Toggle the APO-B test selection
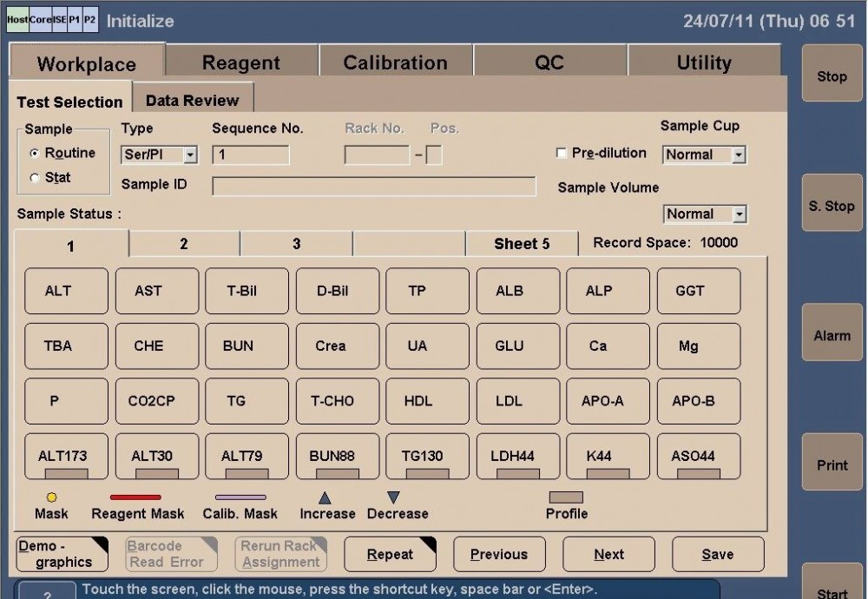The image size is (868, 599). [x=699, y=401]
